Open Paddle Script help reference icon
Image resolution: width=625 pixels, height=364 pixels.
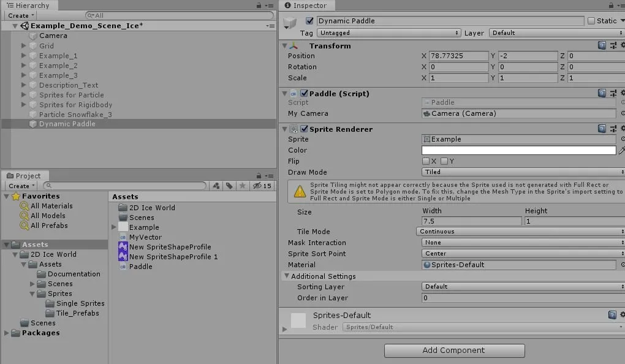pyautogui.click(x=602, y=93)
